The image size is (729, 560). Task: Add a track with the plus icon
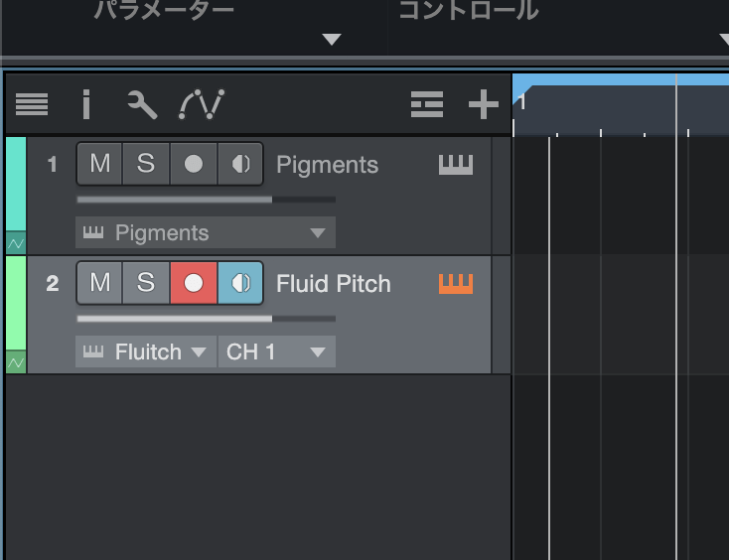tap(484, 103)
